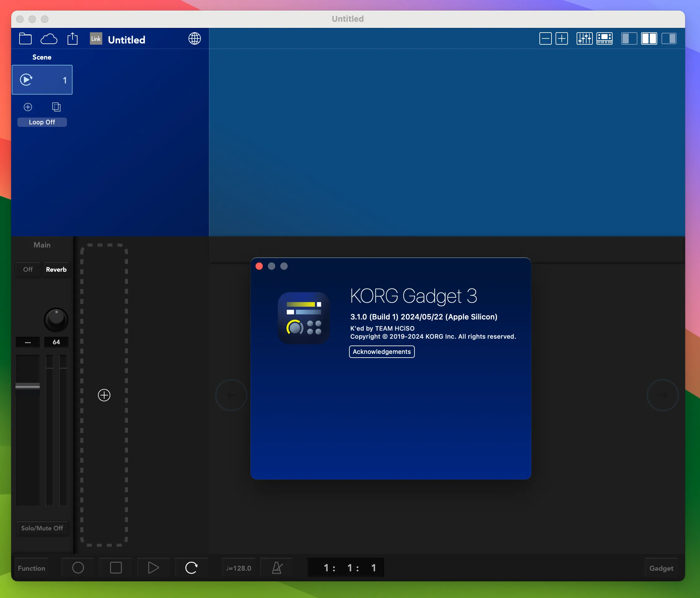Open the Gadget button at bottom right
Screen dimensions: 700x598
pyautogui.click(x=661, y=568)
